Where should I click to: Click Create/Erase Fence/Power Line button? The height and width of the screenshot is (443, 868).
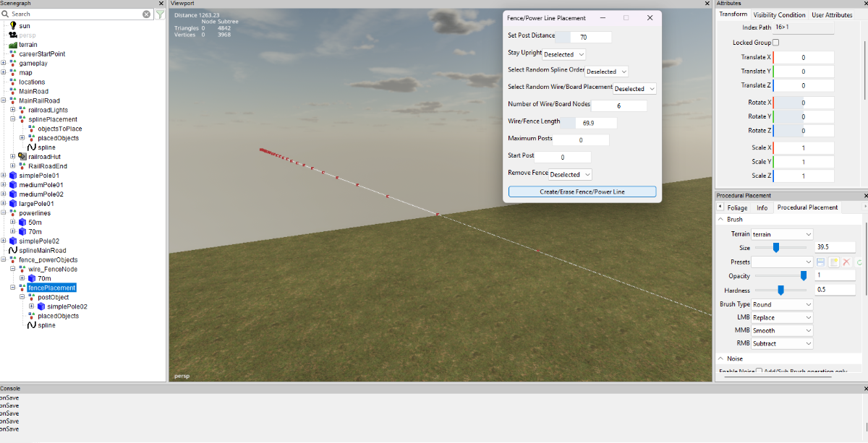pos(582,192)
